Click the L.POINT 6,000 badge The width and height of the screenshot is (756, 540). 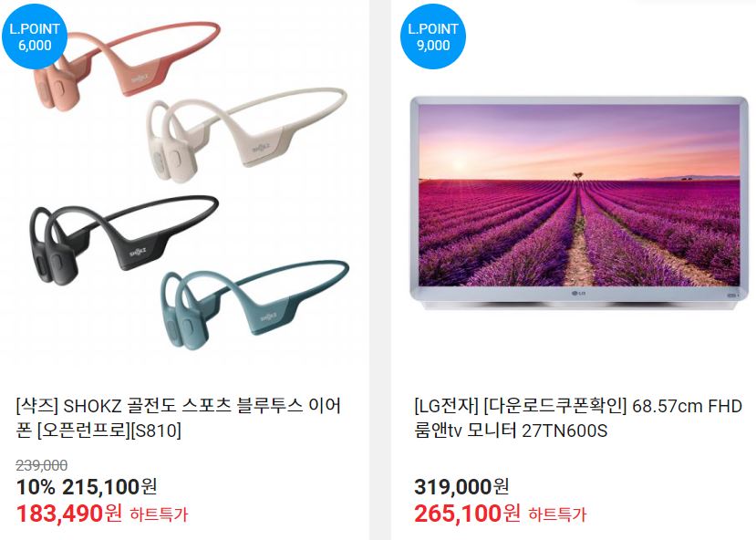35,36
